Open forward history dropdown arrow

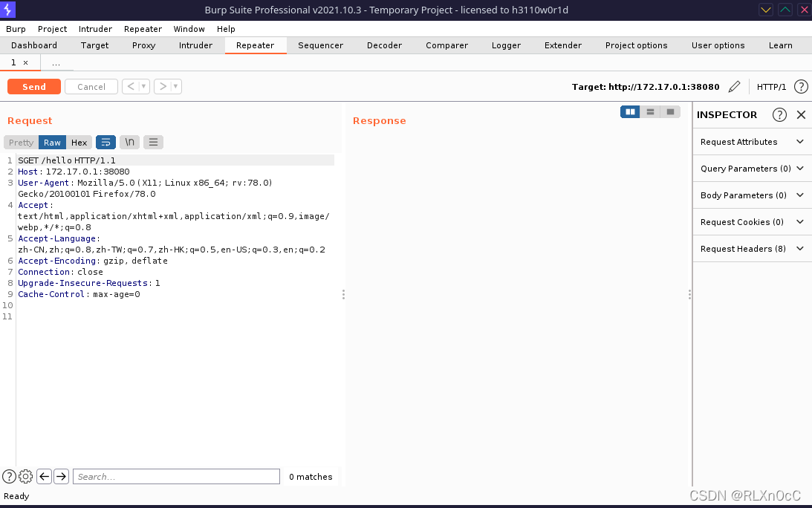pos(176,86)
